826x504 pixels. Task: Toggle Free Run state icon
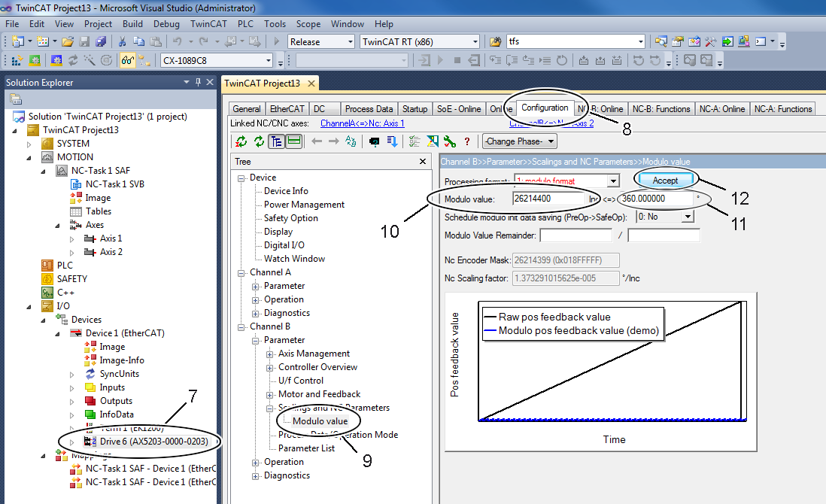[x=106, y=61]
